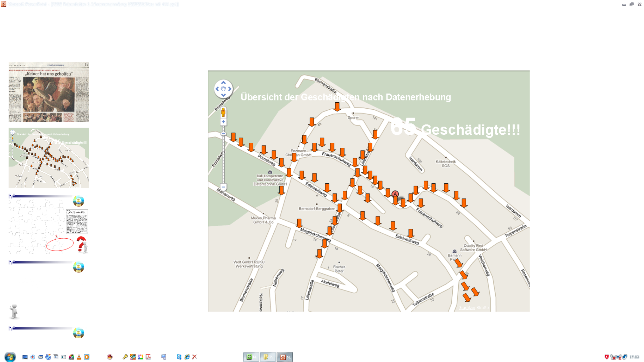Open the G Data antivirus tray icon
Screen dimensions: 644x362
point(606,357)
